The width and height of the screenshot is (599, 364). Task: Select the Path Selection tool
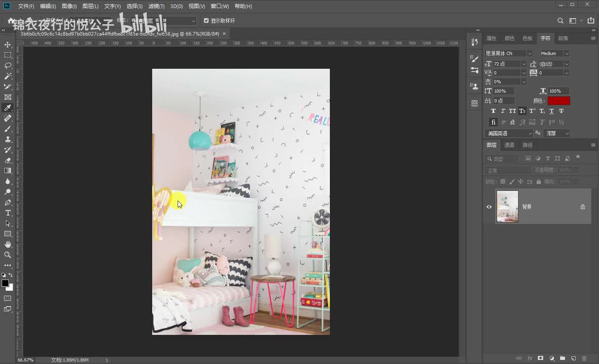(8, 223)
